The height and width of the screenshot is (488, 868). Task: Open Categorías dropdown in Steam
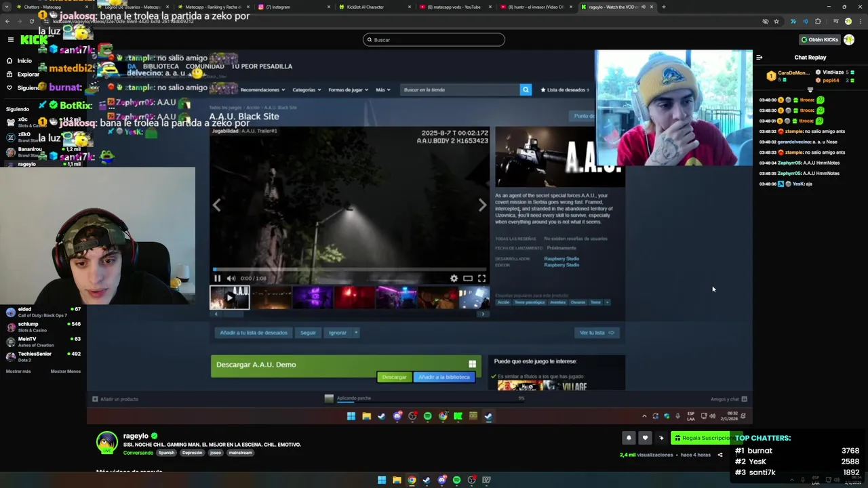click(307, 89)
